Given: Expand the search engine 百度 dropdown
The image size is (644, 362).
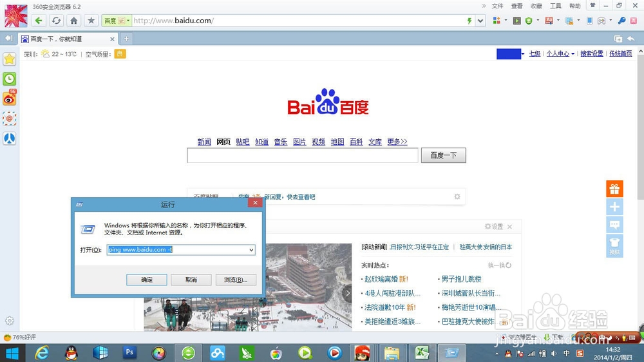Looking at the screenshot, I should pos(128,21).
